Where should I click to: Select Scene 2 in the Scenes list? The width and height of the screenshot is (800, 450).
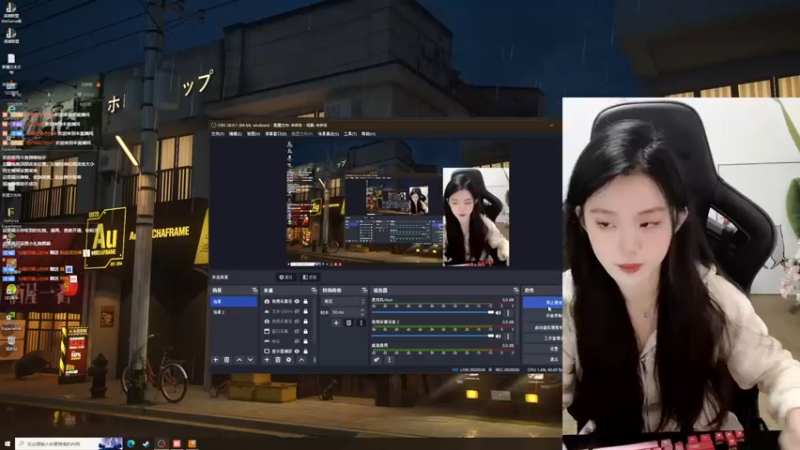[234, 312]
